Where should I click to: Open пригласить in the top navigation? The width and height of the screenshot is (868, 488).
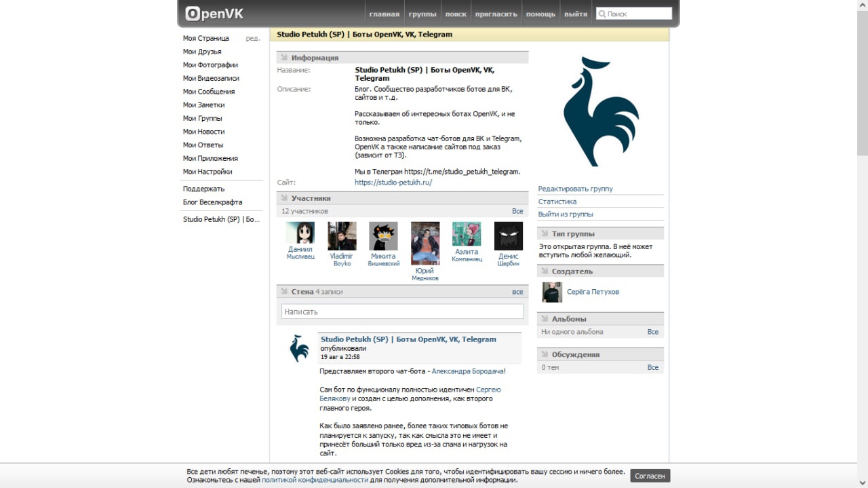496,14
